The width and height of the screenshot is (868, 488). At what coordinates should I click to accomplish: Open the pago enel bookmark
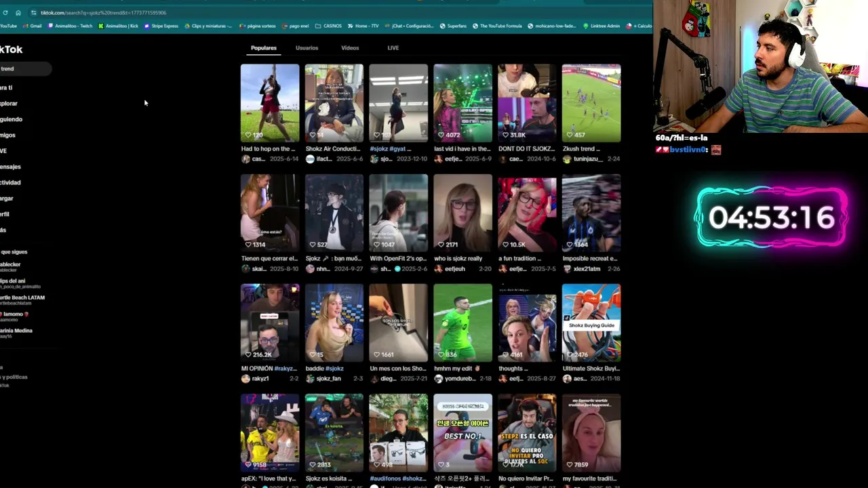(x=295, y=26)
